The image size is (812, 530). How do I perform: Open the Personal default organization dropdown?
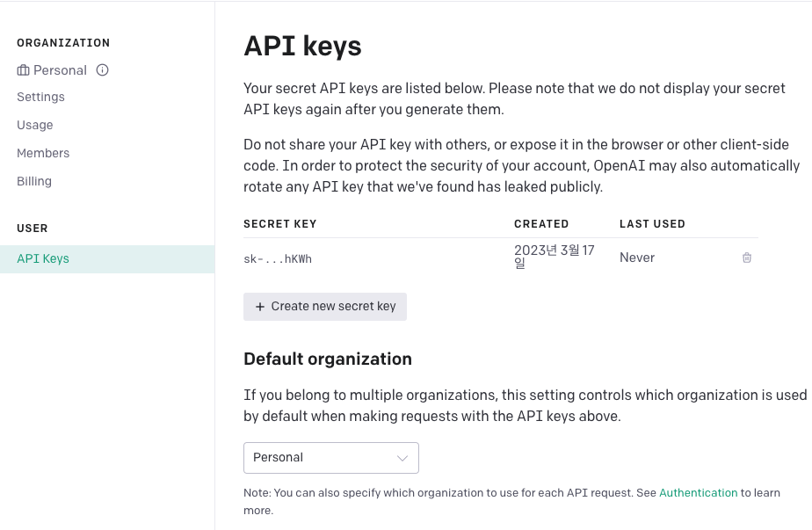pos(331,457)
